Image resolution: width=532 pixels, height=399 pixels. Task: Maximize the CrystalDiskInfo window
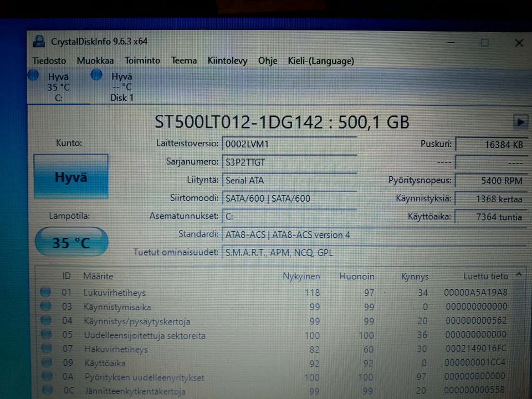485,43
